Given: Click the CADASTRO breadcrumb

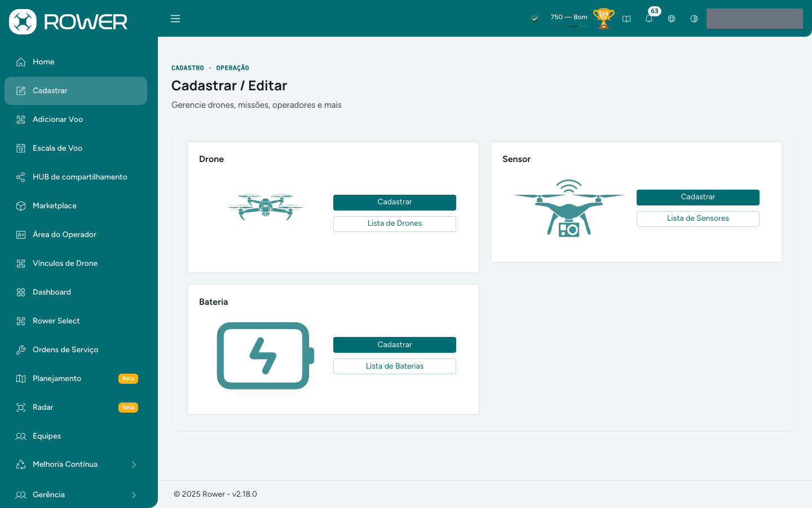Looking at the screenshot, I should click(x=188, y=68).
